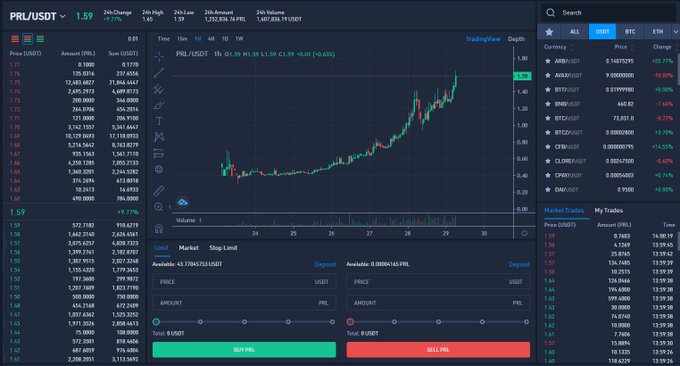Favorite the BNB/USDT pair star
This screenshot has width=680, height=366.
[x=548, y=104]
